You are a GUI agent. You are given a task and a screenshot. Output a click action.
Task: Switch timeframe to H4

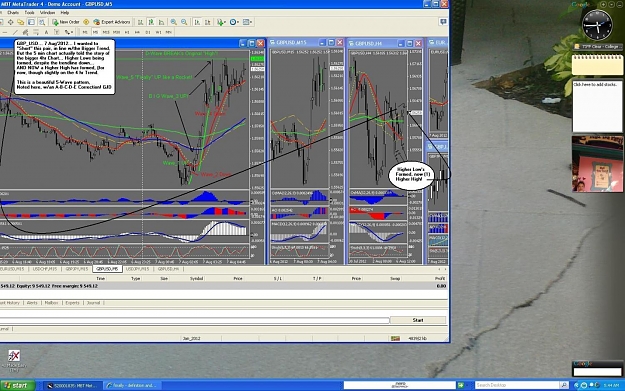[x=137, y=32]
